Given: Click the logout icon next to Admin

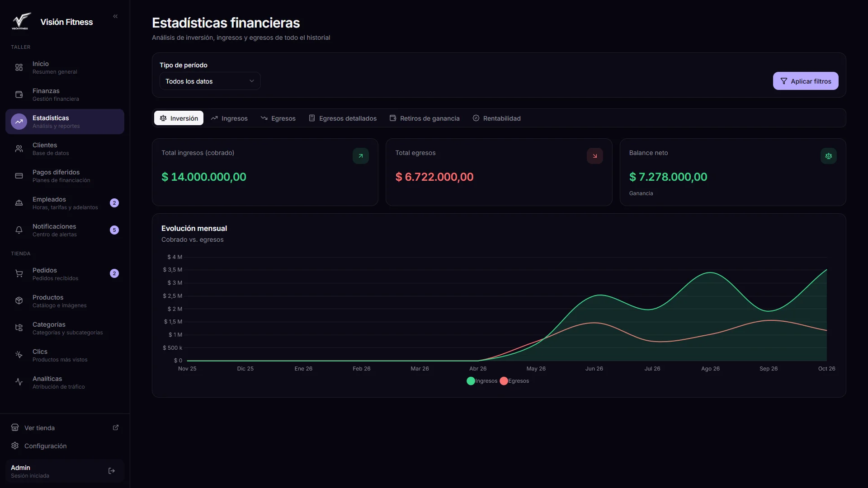Looking at the screenshot, I should (112, 471).
